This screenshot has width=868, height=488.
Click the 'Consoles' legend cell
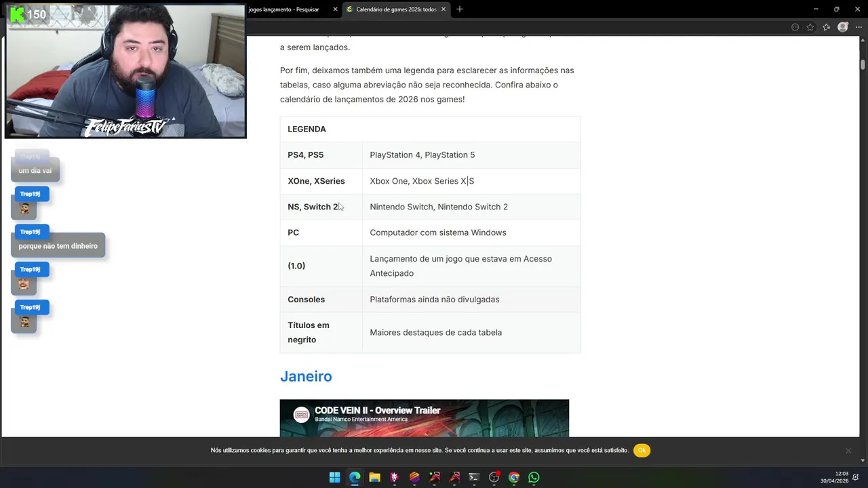pyautogui.click(x=321, y=299)
